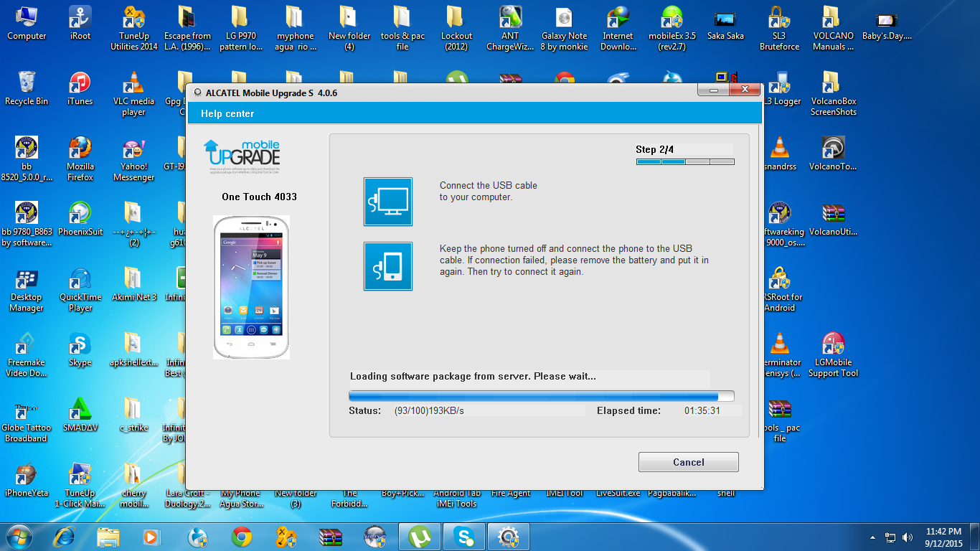Image resolution: width=980 pixels, height=551 pixels.
Task: Click the Mobile Upgrade logo
Action: coord(242,156)
